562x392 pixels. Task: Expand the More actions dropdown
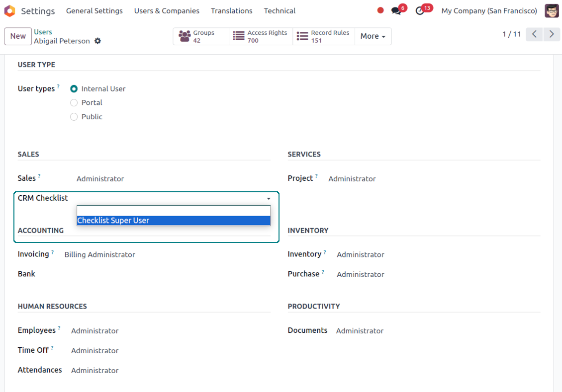(373, 36)
